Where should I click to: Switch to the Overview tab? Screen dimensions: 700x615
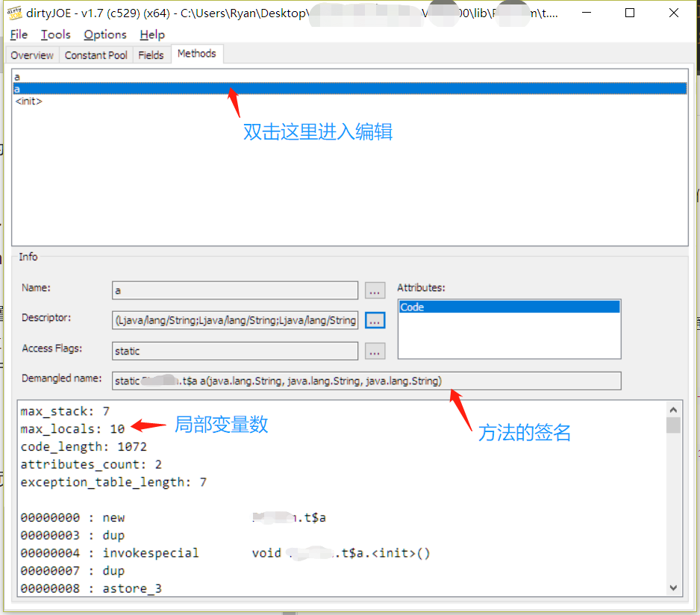coord(32,55)
